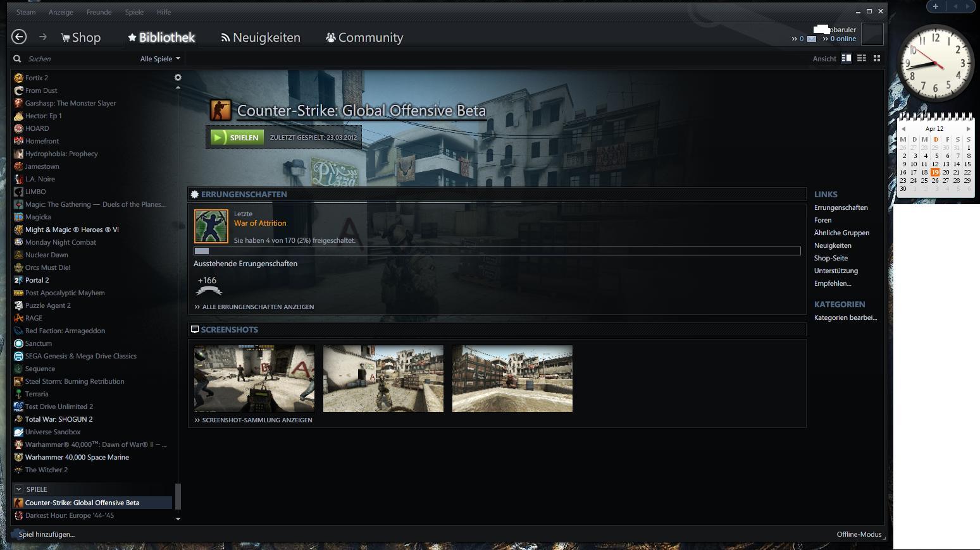Open the analog clock gadget
The image size is (980, 550).
[x=936, y=63]
